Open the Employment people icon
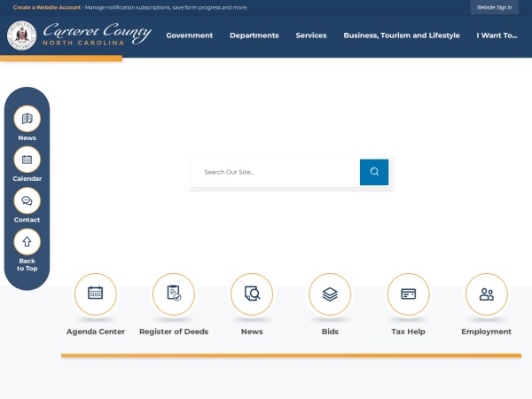532x399 pixels. [487, 294]
